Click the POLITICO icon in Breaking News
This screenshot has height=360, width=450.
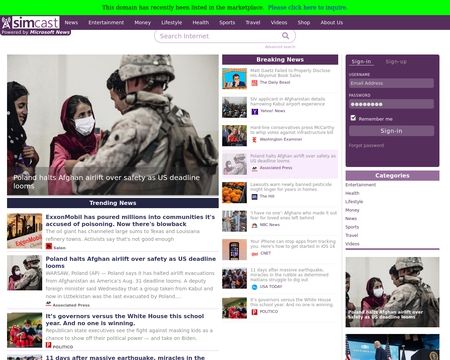click(254, 312)
